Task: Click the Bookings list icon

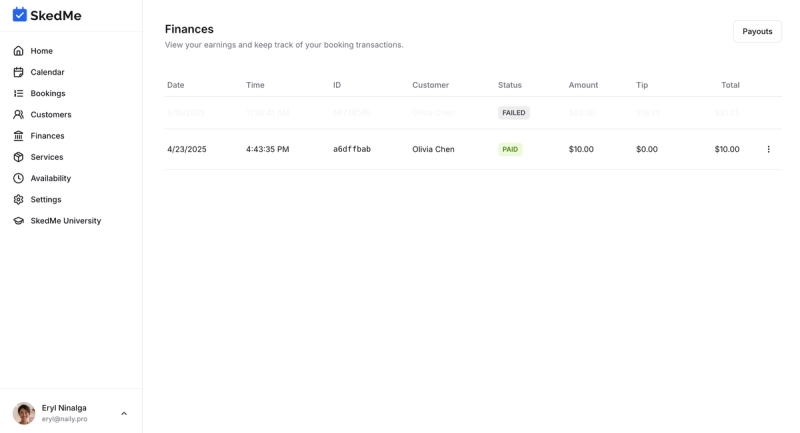Action: coord(18,93)
